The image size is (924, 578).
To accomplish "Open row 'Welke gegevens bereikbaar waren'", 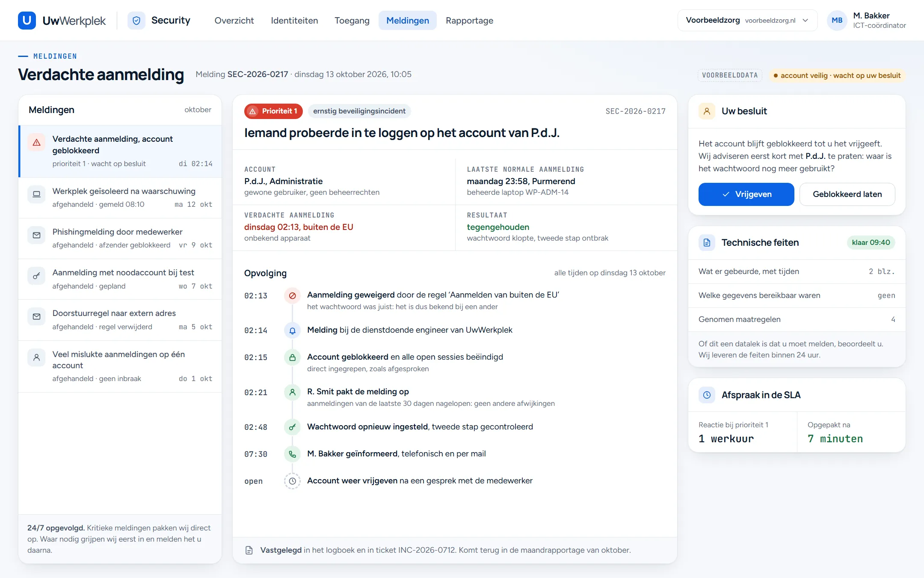I will click(x=797, y=295).
